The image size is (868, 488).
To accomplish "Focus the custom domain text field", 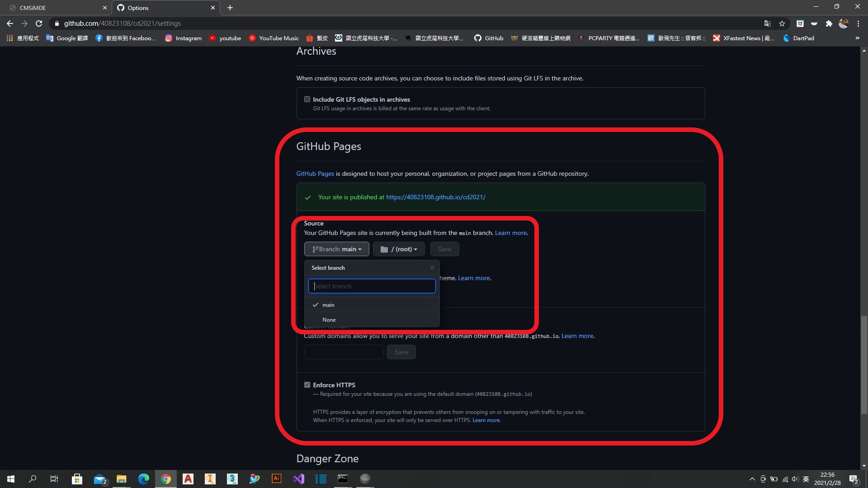I will [344, 352].
